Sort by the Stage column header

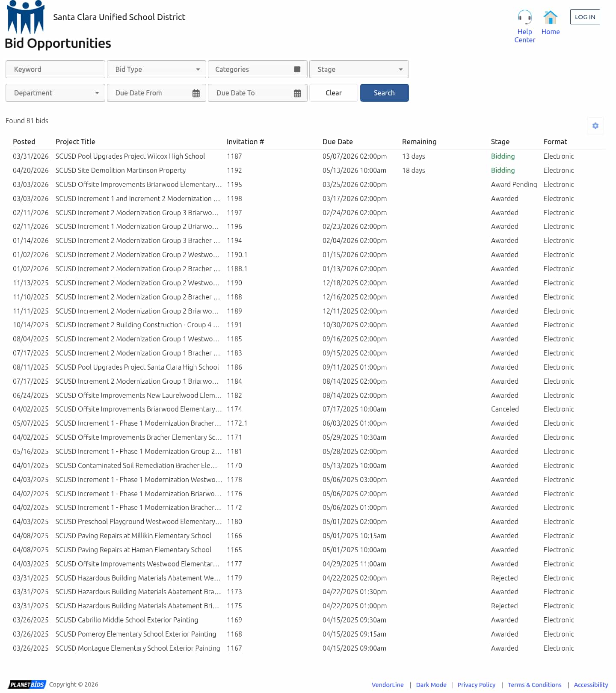[500, 142]
